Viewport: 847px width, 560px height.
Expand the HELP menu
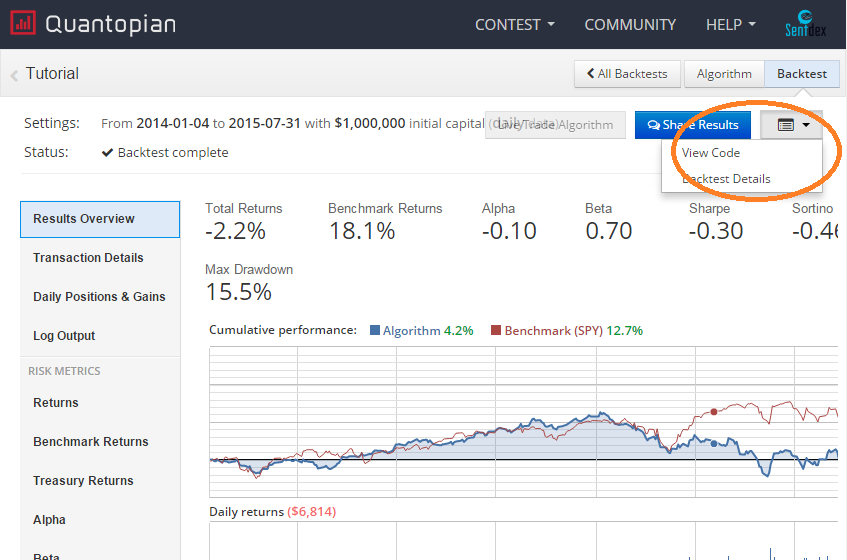[730, 24]
